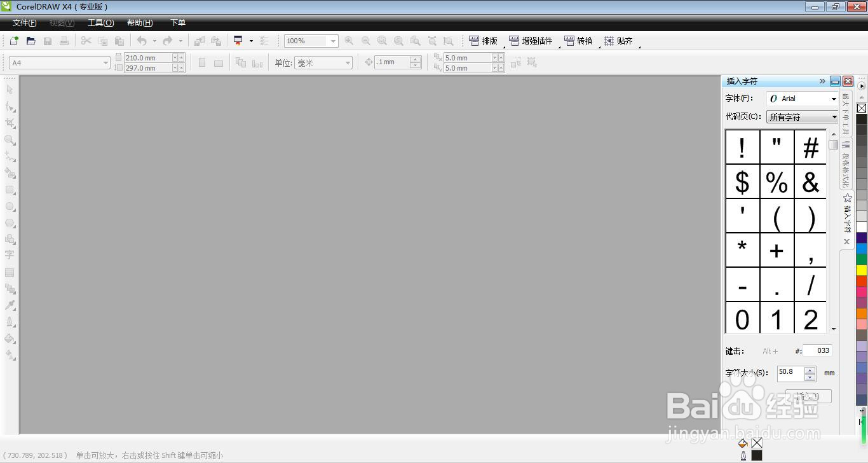Open the 下单 menu

[178, 23]
